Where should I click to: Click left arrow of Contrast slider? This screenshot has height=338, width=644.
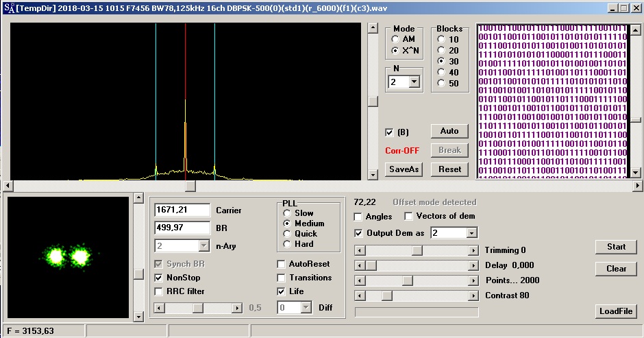360,295
